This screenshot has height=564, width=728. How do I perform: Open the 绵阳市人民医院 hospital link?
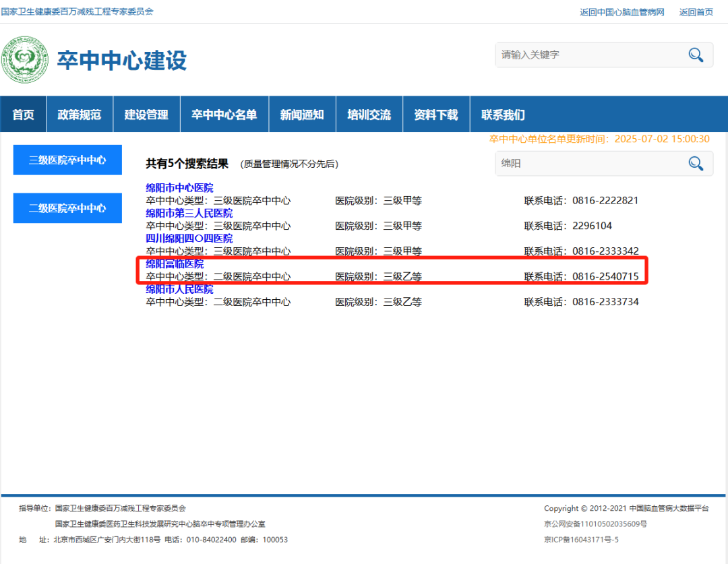click(180, 288)
